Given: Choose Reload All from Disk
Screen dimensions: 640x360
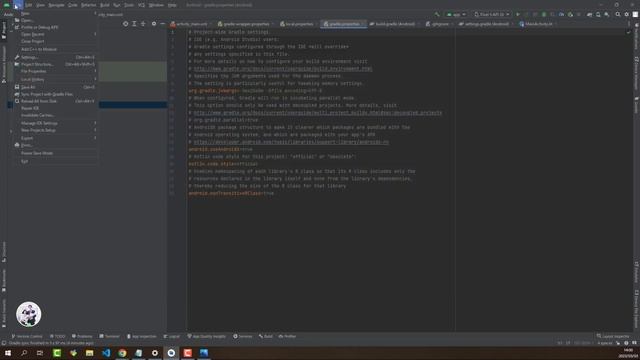Looking at the screenshot, I should tap(56, 101).
